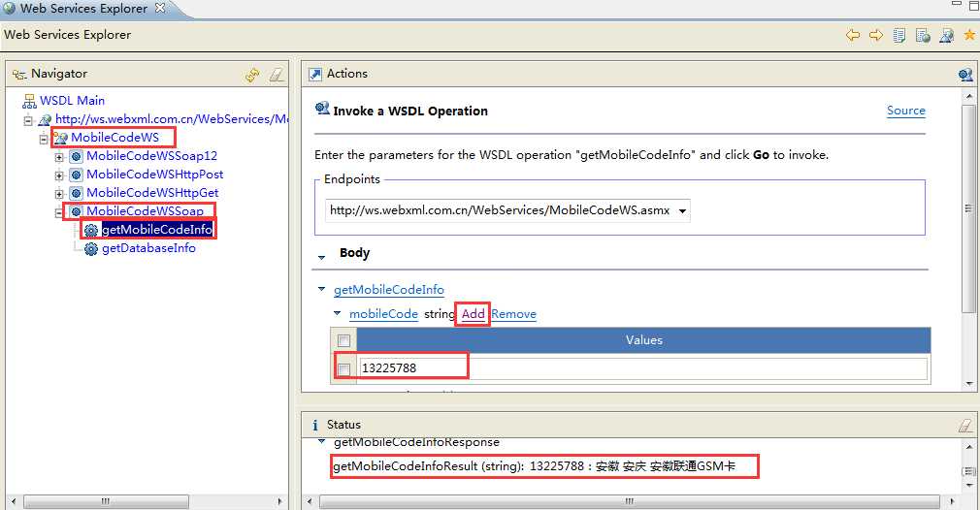Click the gear icon beside getMobileCodeInfo
Image resolution: width=980 pixels, height=510 pixels.
coord(91,231)
